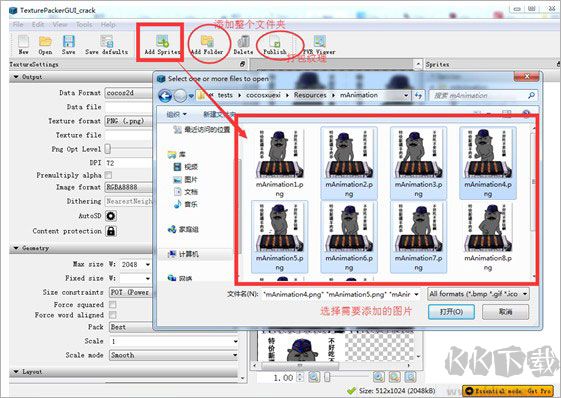Click the back arrow in file dialog
This screenshot has height=398, width=561.
pyautogui.click(x=165, y=96)
